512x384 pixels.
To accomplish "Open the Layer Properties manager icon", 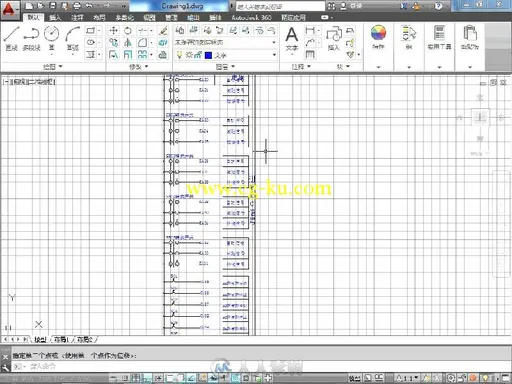I will click(180, 30).
